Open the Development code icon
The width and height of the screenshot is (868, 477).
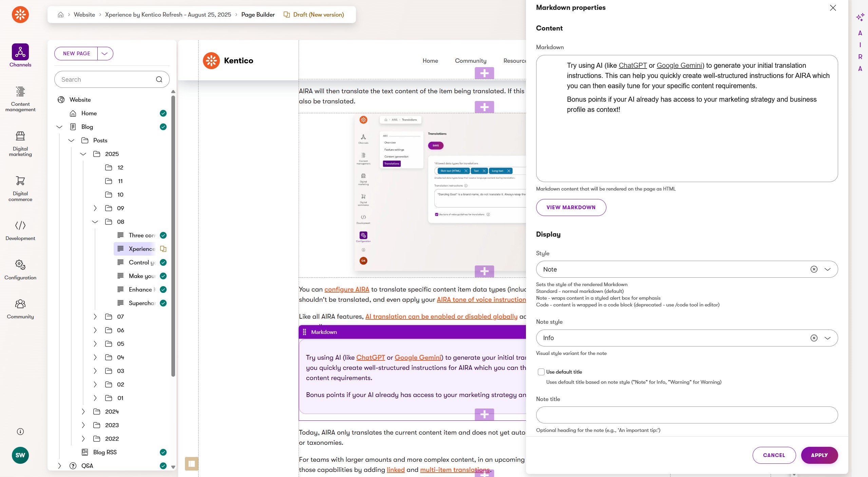tap(20, 225)
